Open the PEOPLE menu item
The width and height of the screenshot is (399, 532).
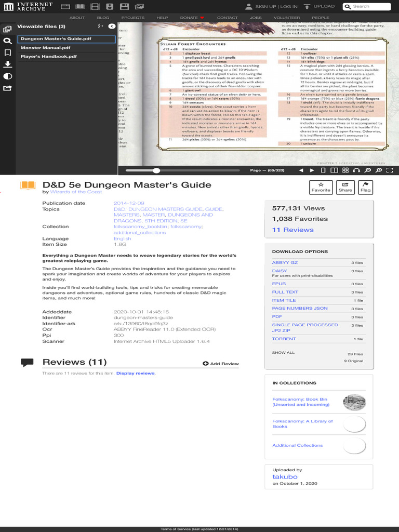(x=321, y=18)
